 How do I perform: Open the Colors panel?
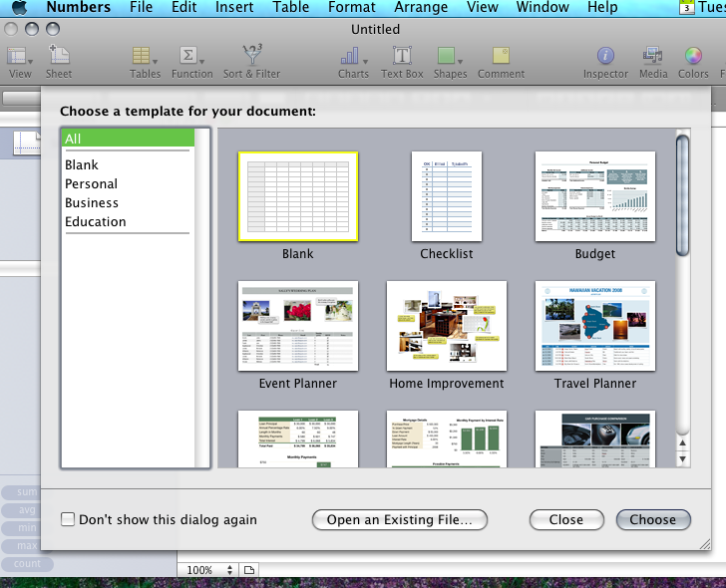click(x=693, y=63)
